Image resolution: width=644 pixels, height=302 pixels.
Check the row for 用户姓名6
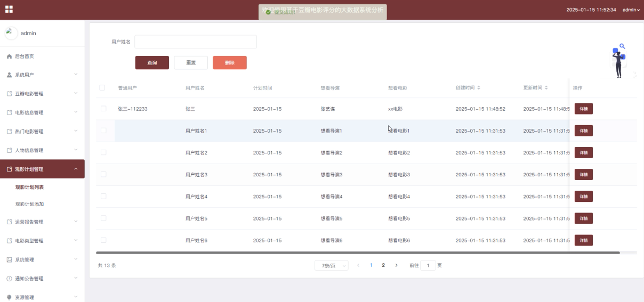tap(103, 240)
